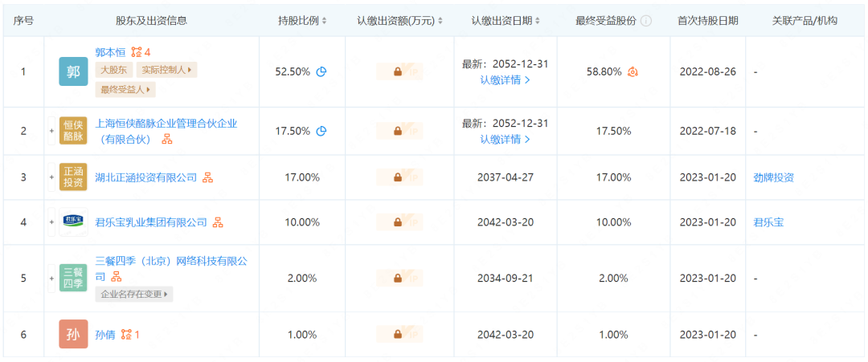Expand the 湖北正涵投资 shareholder row
The width and height of the screenshot is (868, 362).
click(x=52, y=177)
